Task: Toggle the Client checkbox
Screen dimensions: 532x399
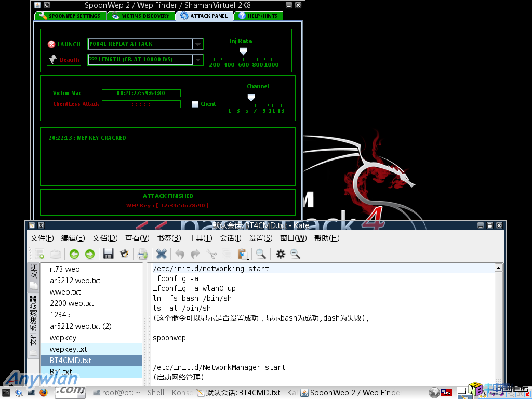Action: point(195,104)
